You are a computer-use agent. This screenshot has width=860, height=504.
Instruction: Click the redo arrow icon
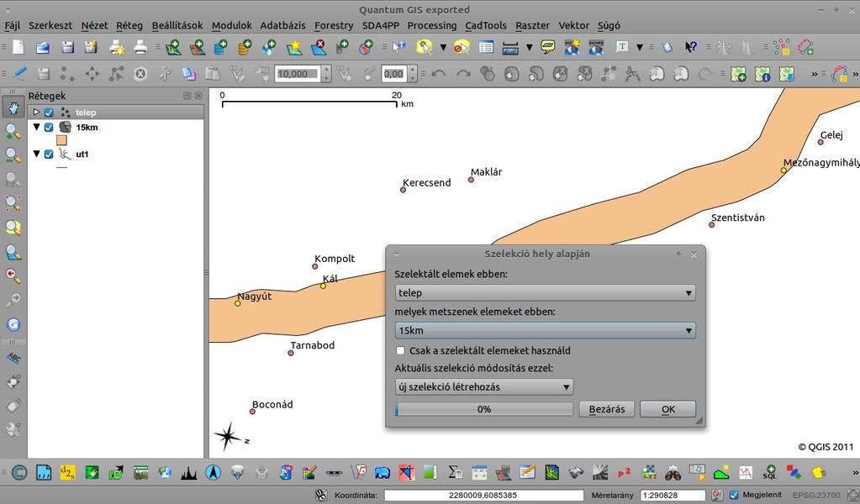pyautogui.click(x=463, y=73)
